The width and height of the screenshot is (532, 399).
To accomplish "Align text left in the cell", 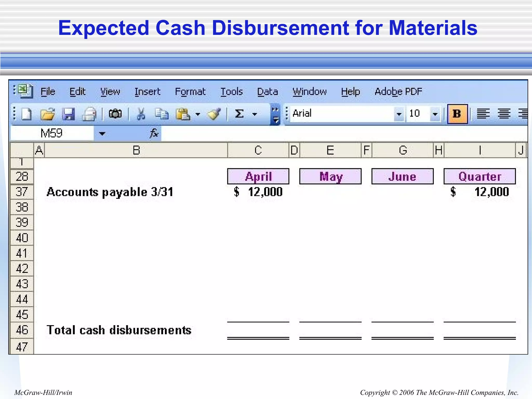I will click(x=483, y=114).
